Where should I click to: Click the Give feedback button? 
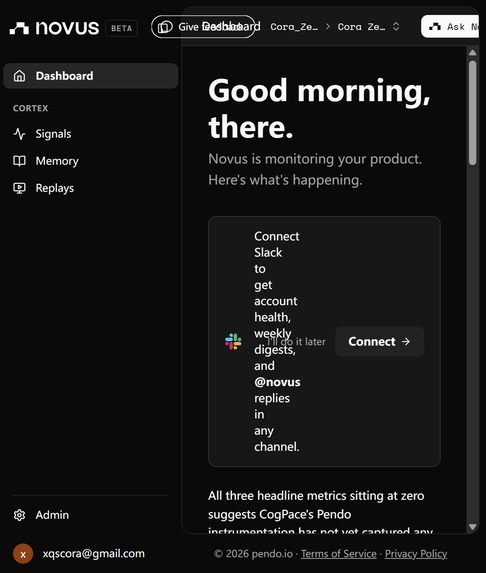tap(204, 27)
